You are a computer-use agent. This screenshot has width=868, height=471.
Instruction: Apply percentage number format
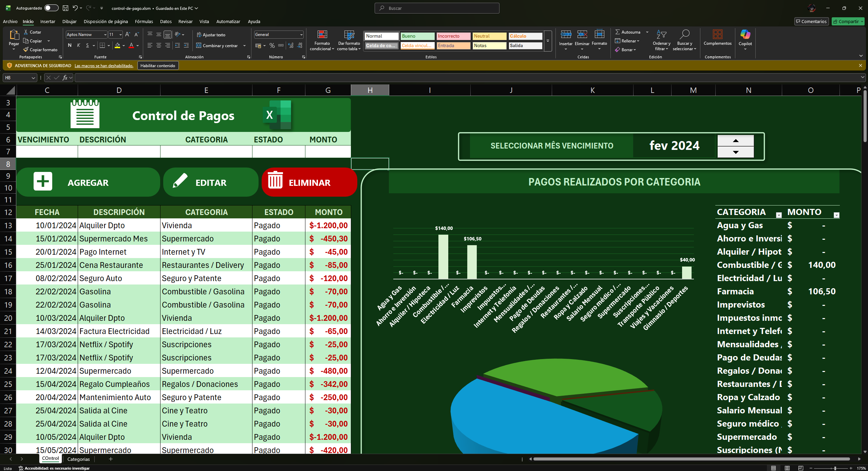[x=271, y=45]
